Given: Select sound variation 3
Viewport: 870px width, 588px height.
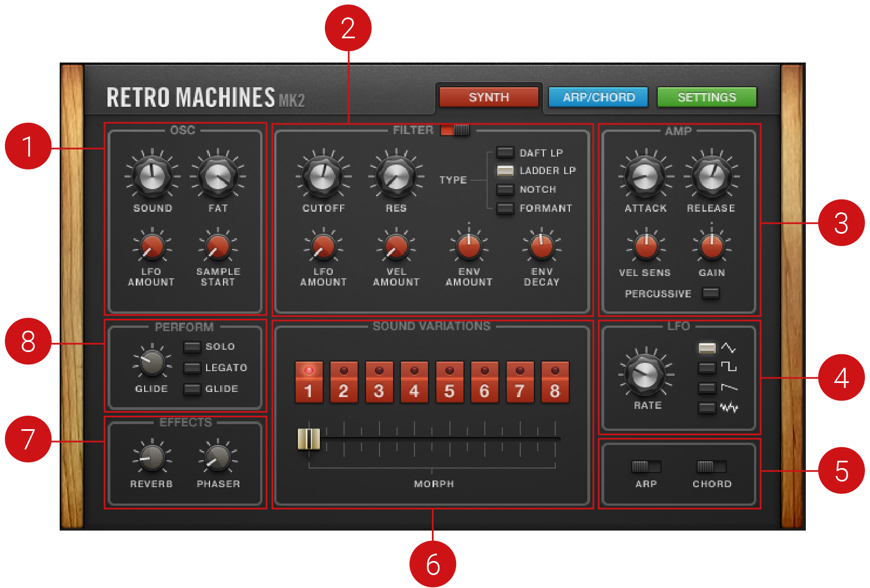Looking at the screenshot, I should [x=379, y=382].
